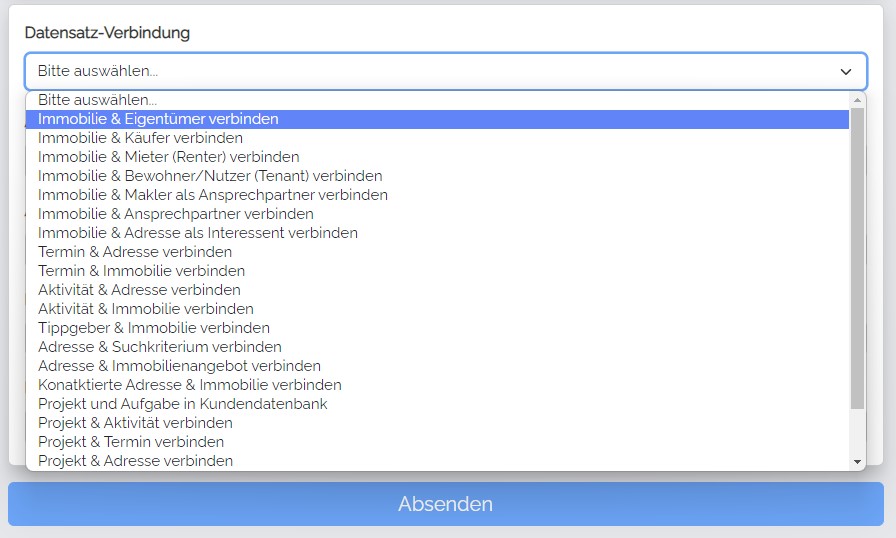
Task: Pick 'Projekt und Aufgabe in Kundendatenbank'
Action: [183, 404]
